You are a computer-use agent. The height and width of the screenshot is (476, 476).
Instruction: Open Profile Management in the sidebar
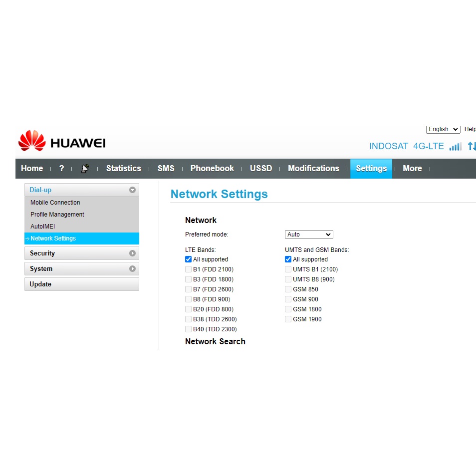pyautogui.click(x=57, y=215)
